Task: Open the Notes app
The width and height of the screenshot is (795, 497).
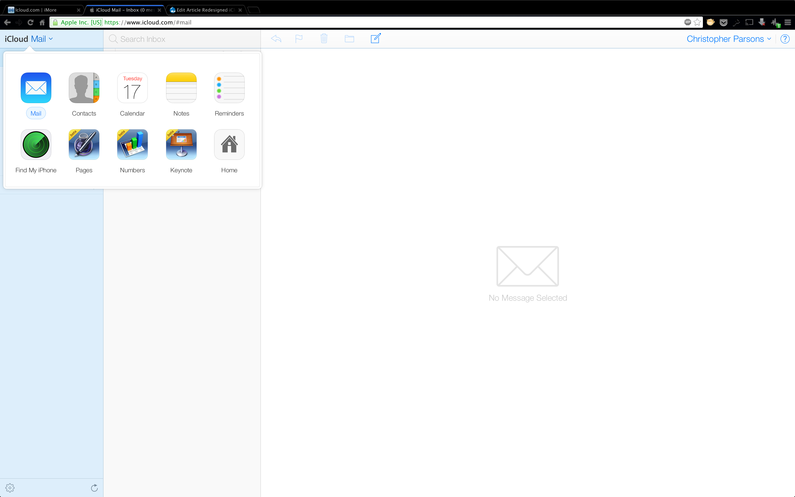Action: click(181, 88)
